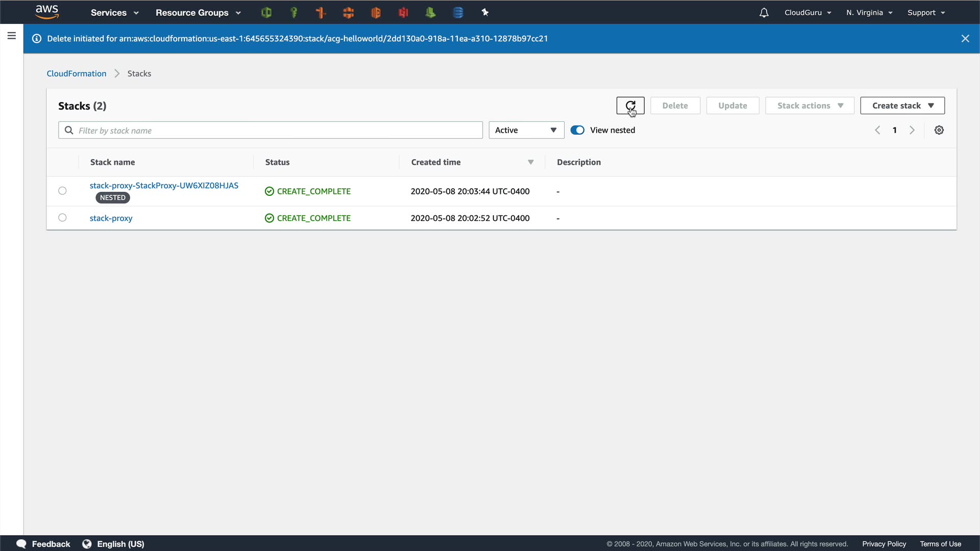Open the table preferences gear
The width and height of the screenshot is (980, 551).
pos(939,130)
